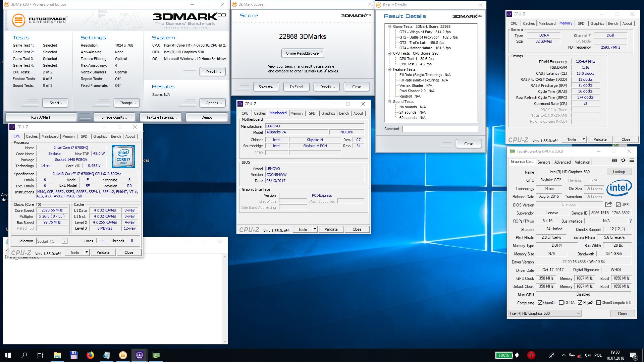Click the GPU-Z BIOS export arrow icon
644x362 pixels.
(608, 204)
